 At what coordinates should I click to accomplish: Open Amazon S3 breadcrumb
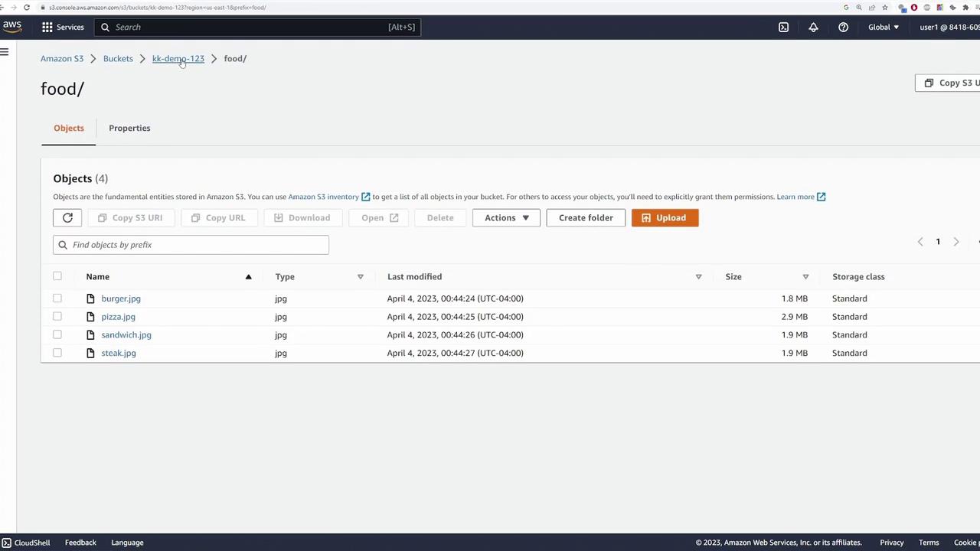(x=62, y=58)
